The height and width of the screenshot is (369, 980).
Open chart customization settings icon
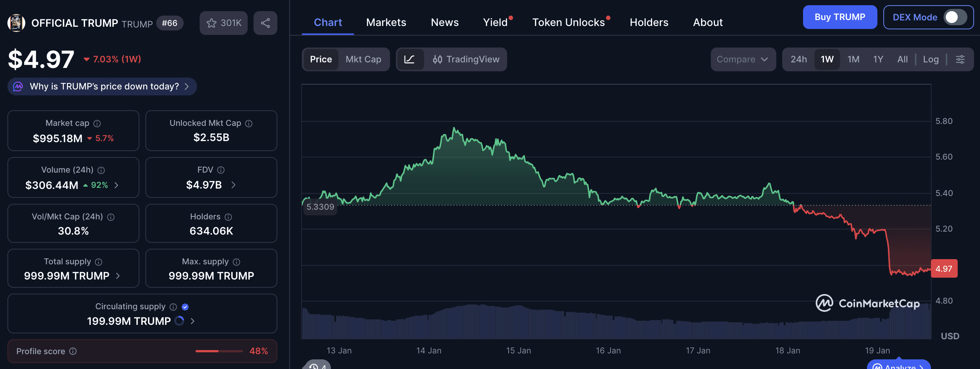click(x=961, y=59)
